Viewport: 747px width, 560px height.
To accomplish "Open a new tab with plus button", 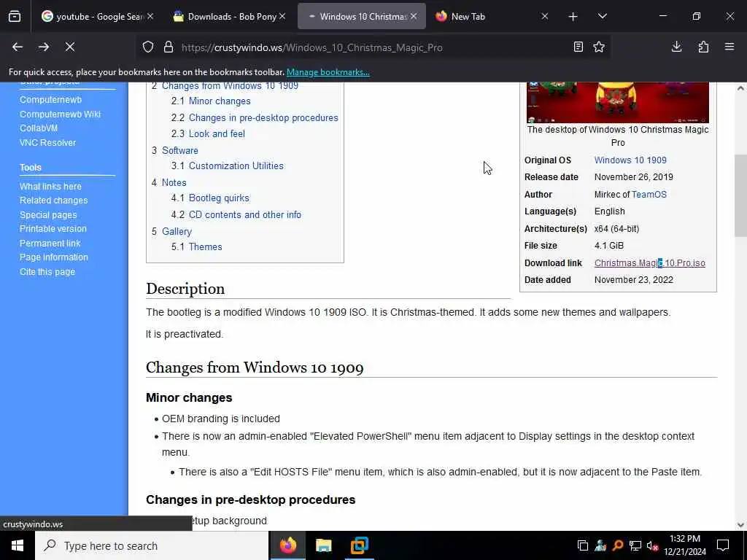I will pyautogui.click(x=573, y=17).
